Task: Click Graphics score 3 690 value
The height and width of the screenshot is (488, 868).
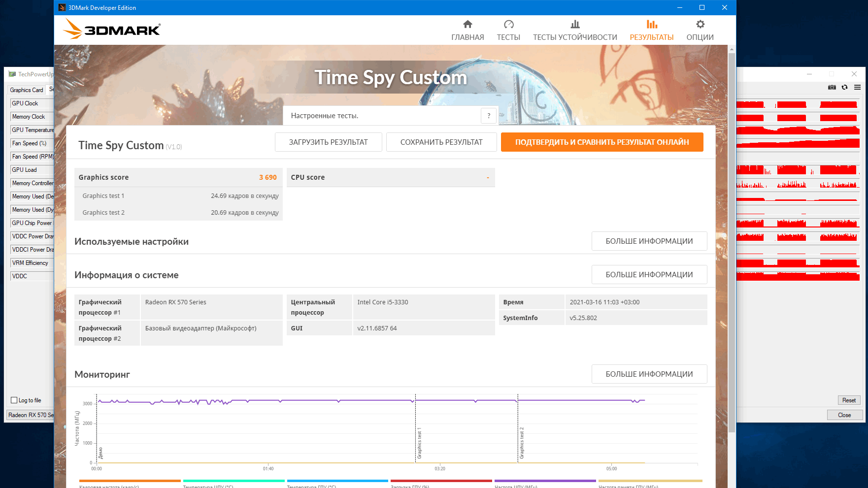Action: pyautogui.click(x=268, y=177)
